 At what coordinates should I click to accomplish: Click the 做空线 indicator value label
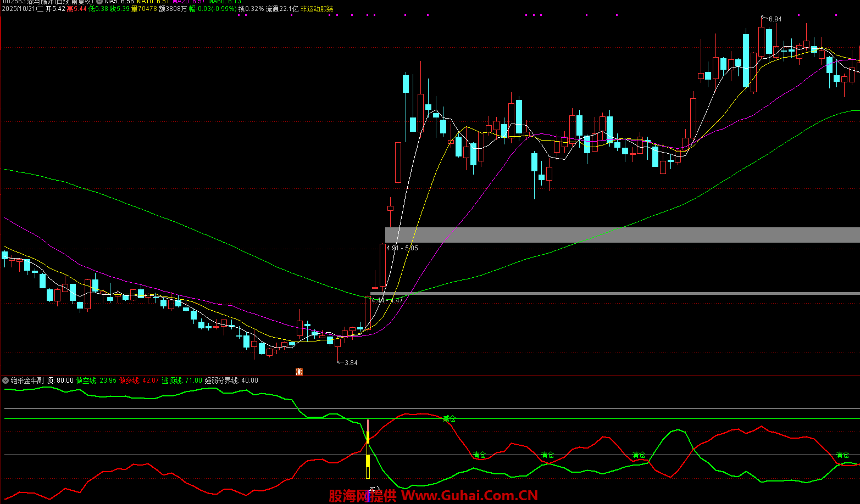96,380
